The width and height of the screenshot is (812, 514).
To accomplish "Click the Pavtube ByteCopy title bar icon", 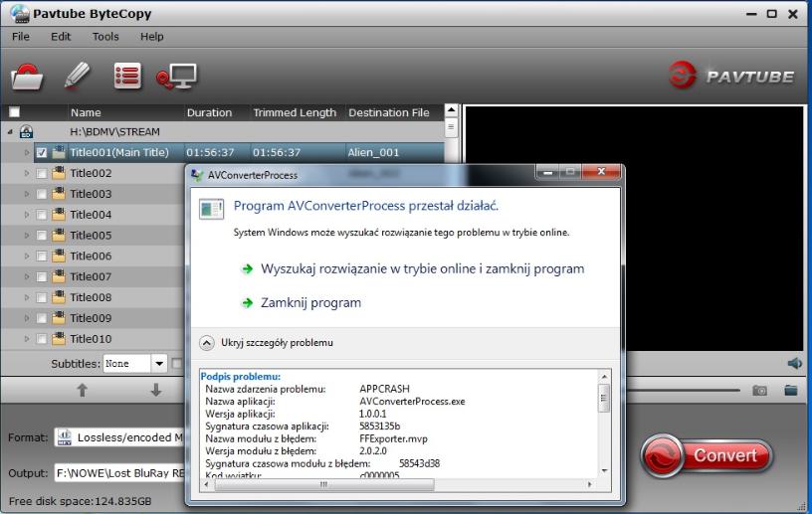I will click(20, 14).
